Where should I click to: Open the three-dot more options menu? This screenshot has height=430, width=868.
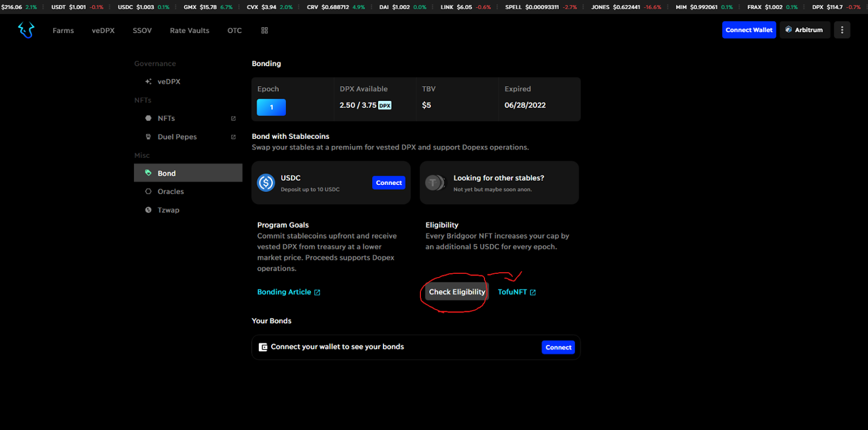(842, 30)
